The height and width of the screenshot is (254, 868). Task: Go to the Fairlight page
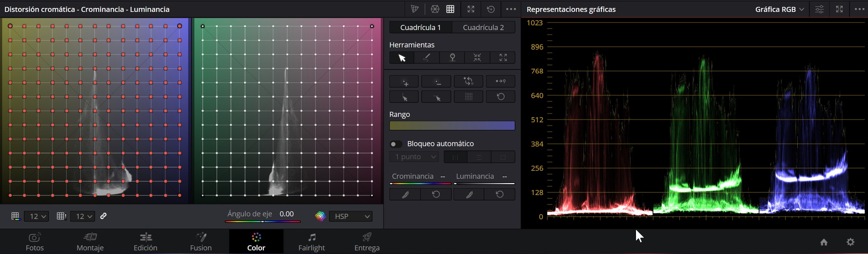[x=312, y=242]
